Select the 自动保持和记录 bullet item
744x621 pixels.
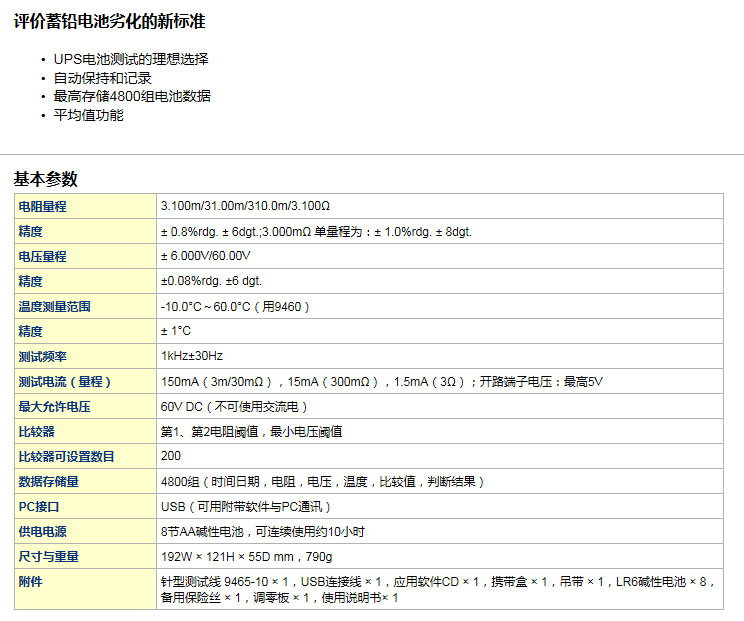click(x=102, y=78)
